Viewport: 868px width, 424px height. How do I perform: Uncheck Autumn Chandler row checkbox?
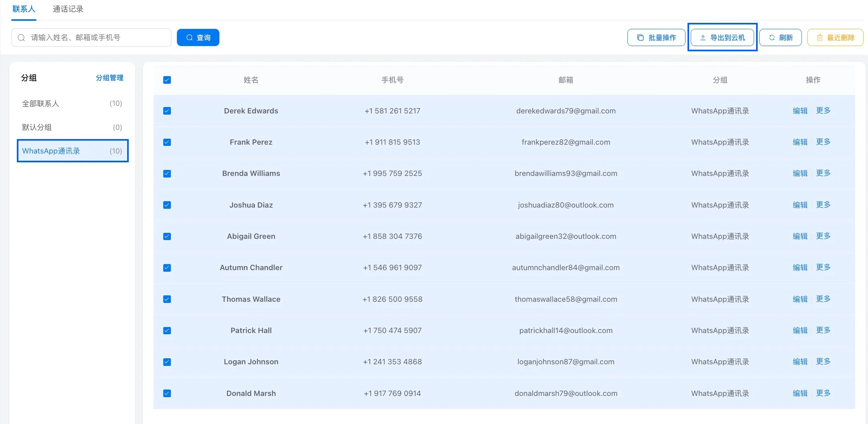click(167, 268)
